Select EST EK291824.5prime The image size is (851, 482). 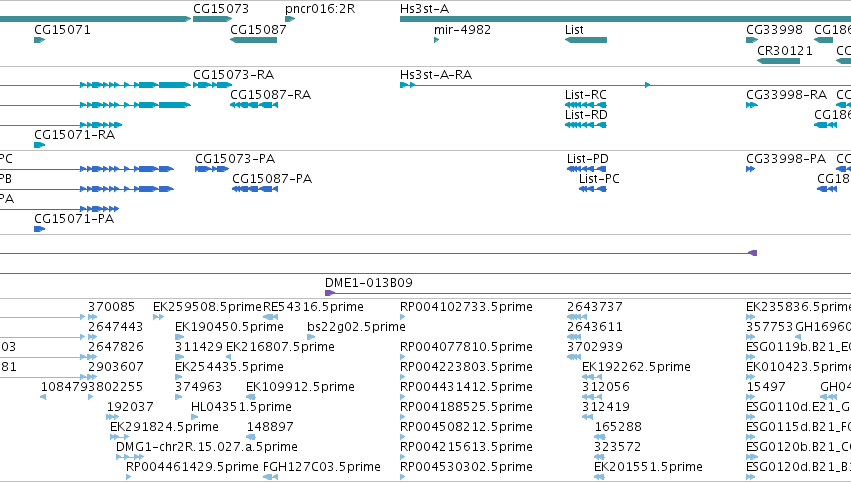[x=164, y=427]
